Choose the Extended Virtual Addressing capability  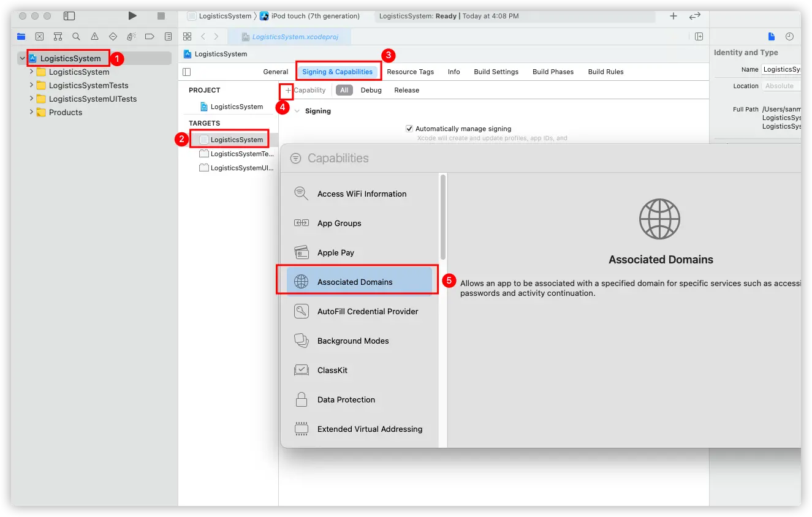pos(360,429)
